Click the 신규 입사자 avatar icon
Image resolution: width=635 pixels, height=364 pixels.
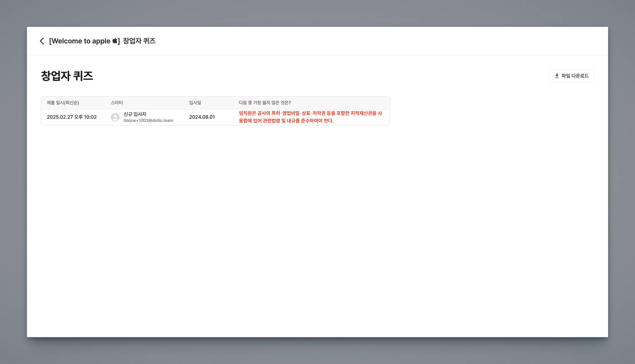pyautogui.click(x=115, y=117)
